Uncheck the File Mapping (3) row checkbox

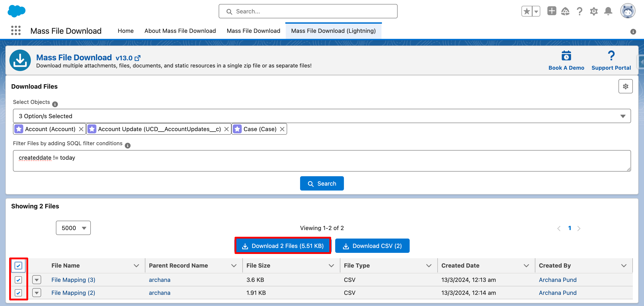tap(18, 280)
